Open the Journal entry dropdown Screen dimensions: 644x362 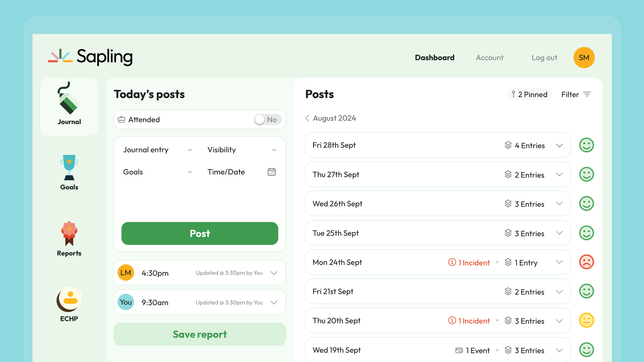point(157,150)
